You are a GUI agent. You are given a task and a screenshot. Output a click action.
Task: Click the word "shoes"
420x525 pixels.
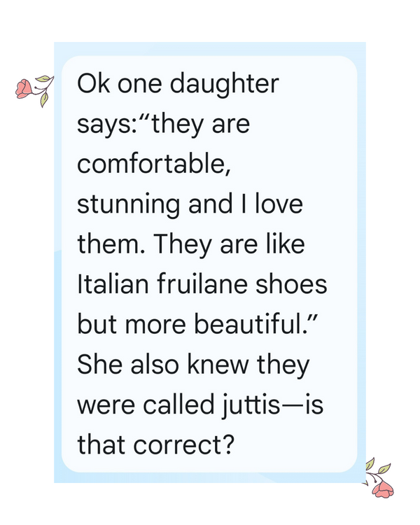point(291,284)
